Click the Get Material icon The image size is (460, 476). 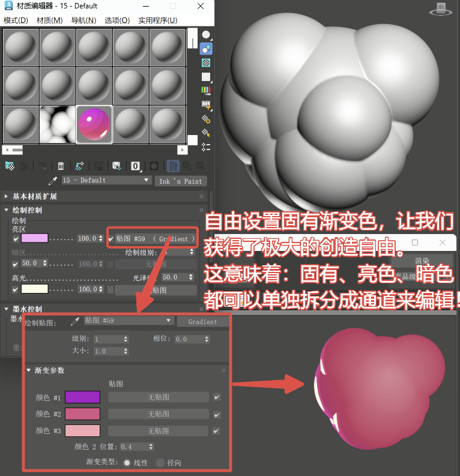(x=9, y=166)
